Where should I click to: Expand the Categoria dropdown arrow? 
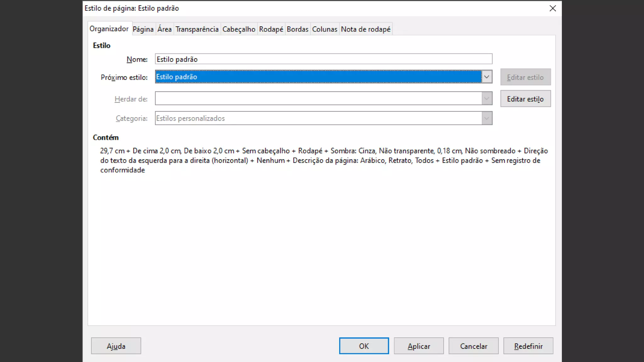486,118
